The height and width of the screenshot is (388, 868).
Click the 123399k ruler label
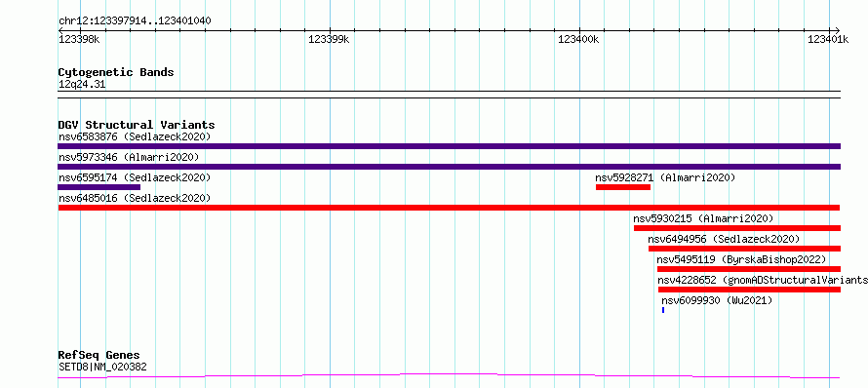(x=329, y=39)
